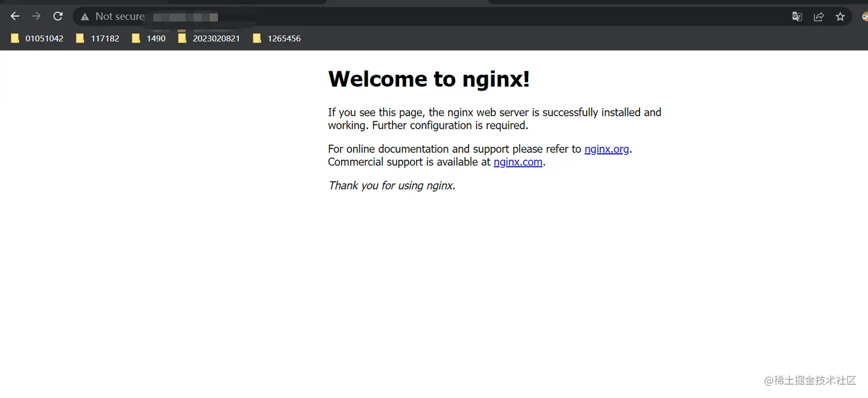Open the Not secure warning indicator
The width and height of the screenshot is (868, 398).
point(112,17)
